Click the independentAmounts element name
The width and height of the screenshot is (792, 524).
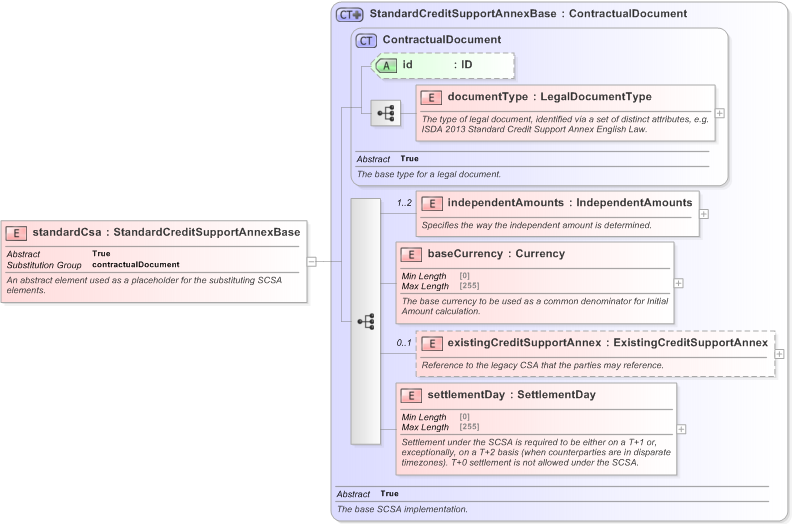[x=506, y=203]
